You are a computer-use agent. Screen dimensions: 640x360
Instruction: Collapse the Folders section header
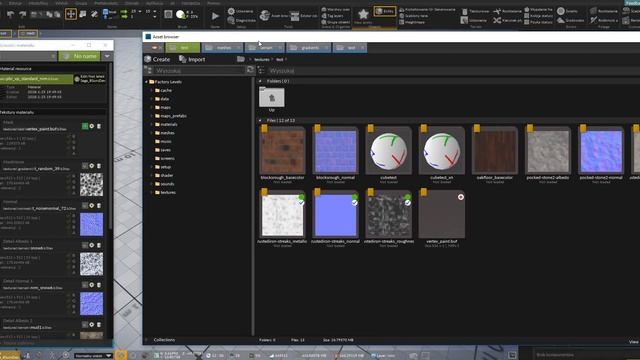point(260,81)
